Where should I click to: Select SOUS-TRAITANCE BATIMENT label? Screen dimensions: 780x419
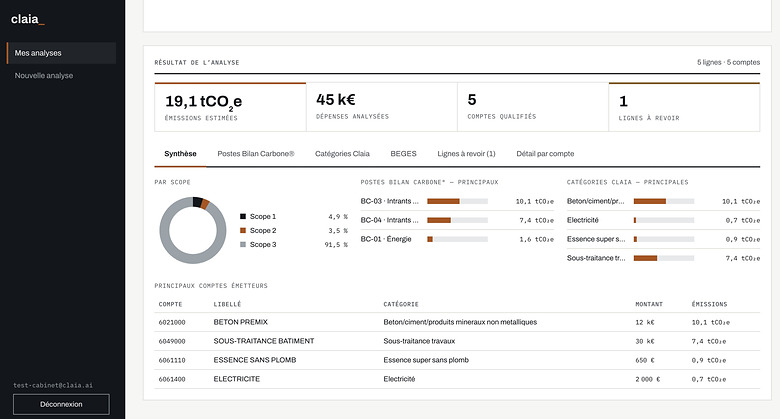coord(264,341)
